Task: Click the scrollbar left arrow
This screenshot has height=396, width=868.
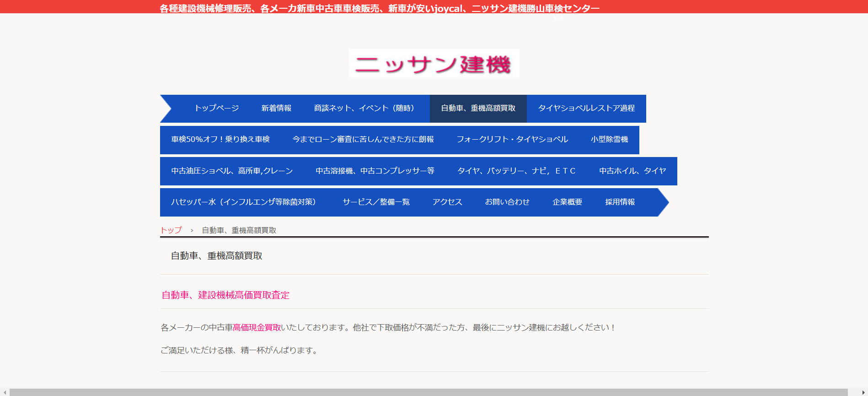Action: pyautogui.click(x=5, y=392)
